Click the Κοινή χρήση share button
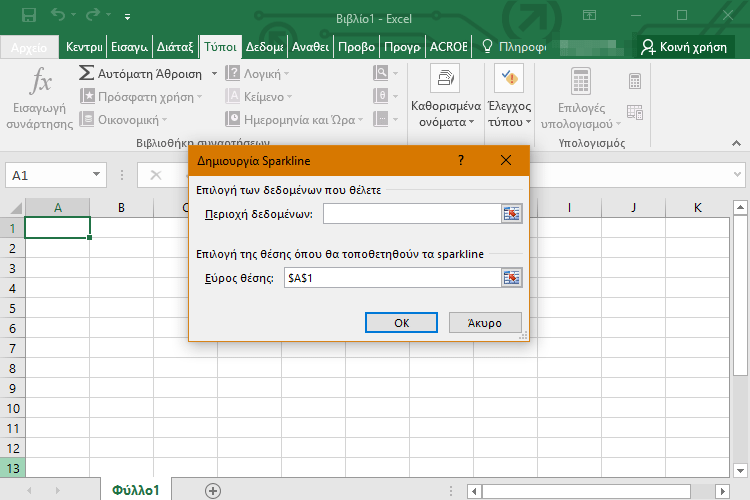The height and width of the screenshot is (500, 750). click(684, 47)
